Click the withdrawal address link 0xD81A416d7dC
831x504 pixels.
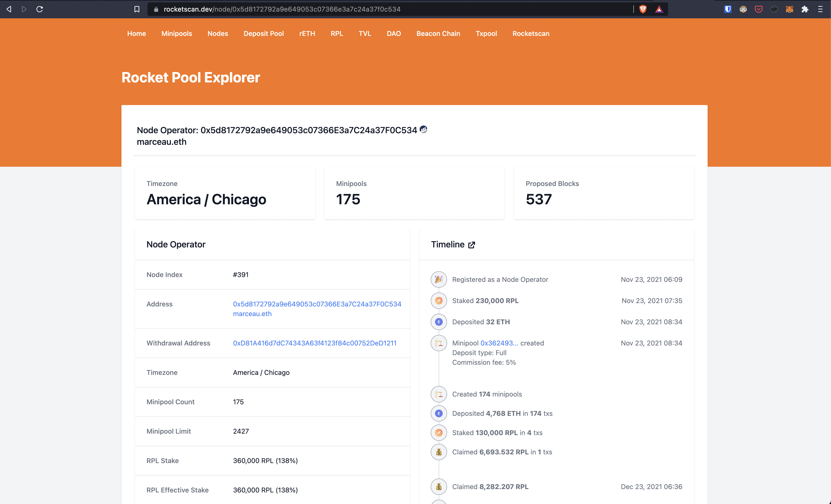pos(315,343)
